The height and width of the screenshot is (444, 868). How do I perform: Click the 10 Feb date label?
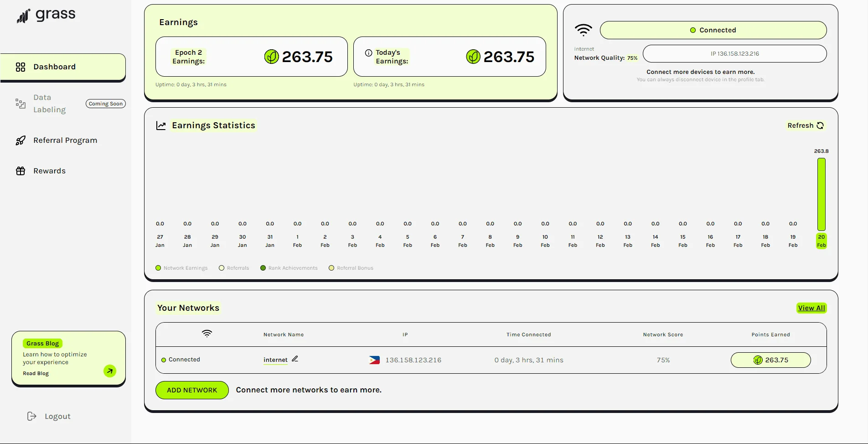coord(545,241)
